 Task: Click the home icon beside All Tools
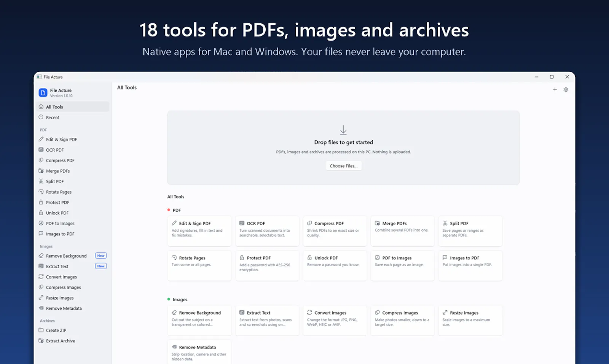(41, 107)
